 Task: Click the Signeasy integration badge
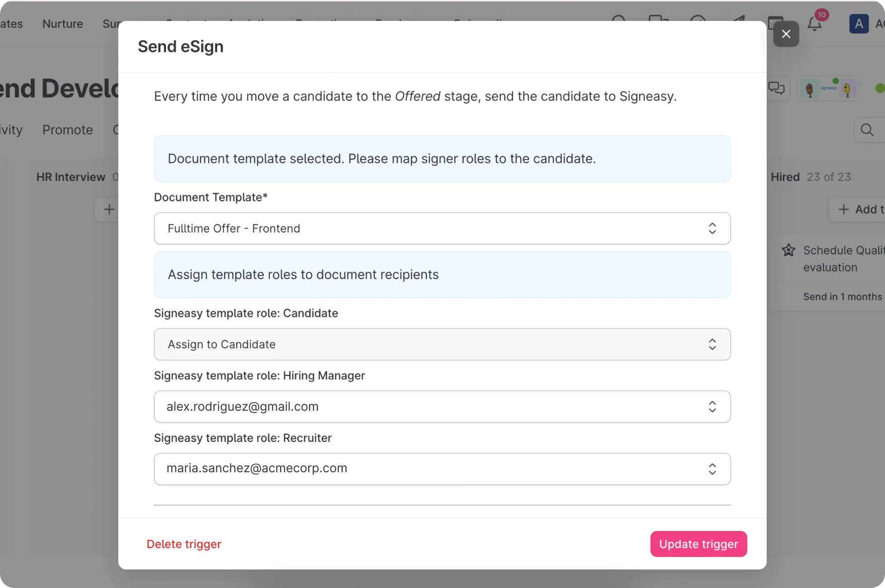pos(828,88)
